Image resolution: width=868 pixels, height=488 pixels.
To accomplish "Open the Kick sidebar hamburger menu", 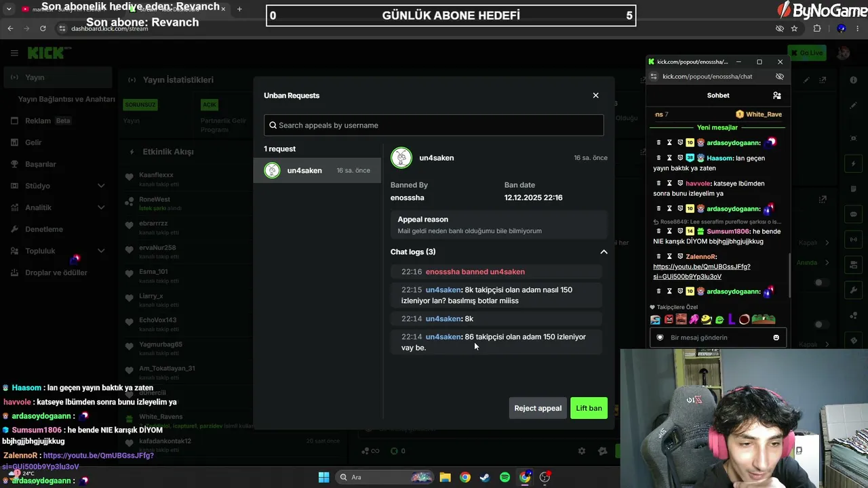I will click(x=14, y=53).
